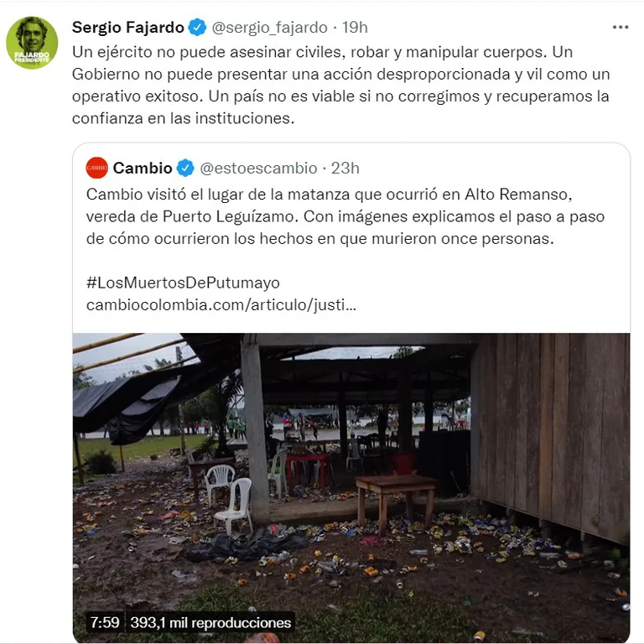The image size is (644, 644).
Task: Play the Alto Remanso video thumbnail
Action: (351, 488)
